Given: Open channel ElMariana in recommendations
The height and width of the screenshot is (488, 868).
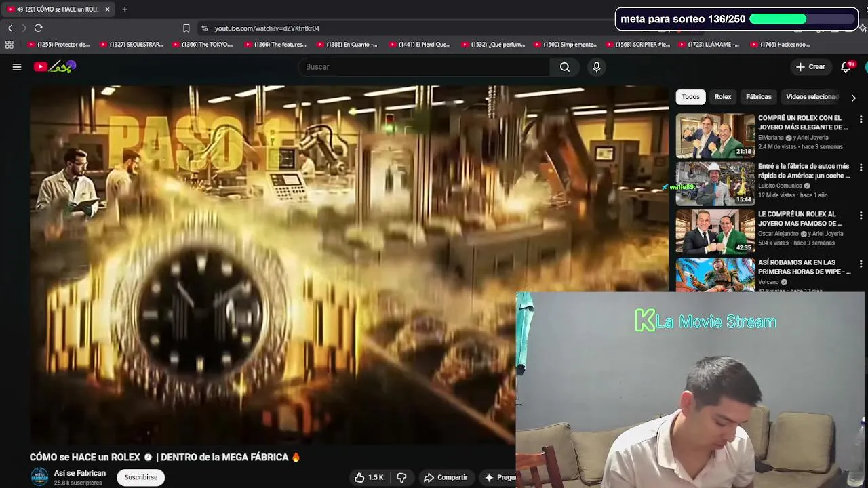Looking at the screenshot, I should click(x=770, y=138).
